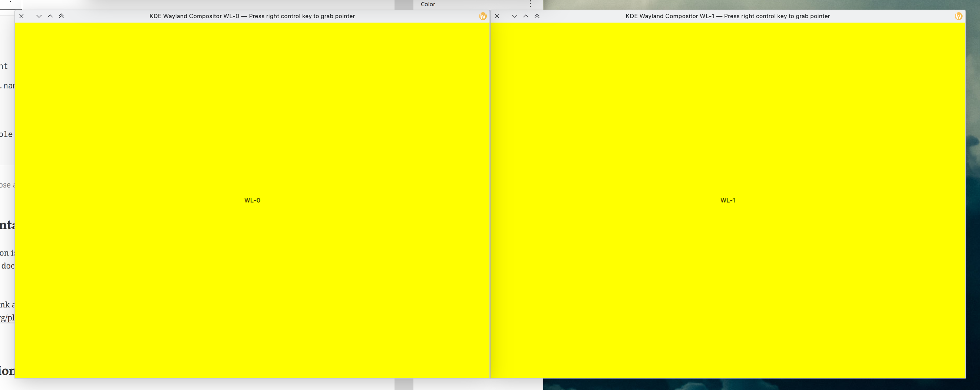Click the WL-1 window title text
The image size is (980, 390).
tap(727, 16)
